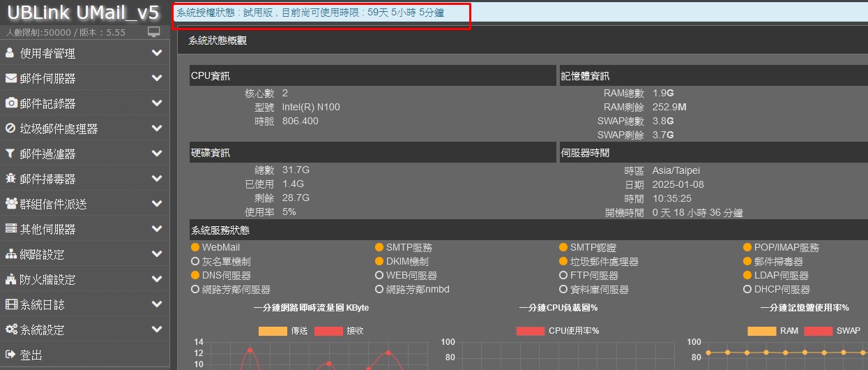Click the 登出 logout link

[31, 355]
